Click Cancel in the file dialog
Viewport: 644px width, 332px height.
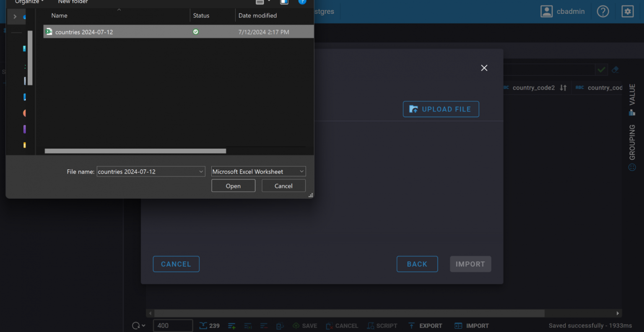coord(283,186)
